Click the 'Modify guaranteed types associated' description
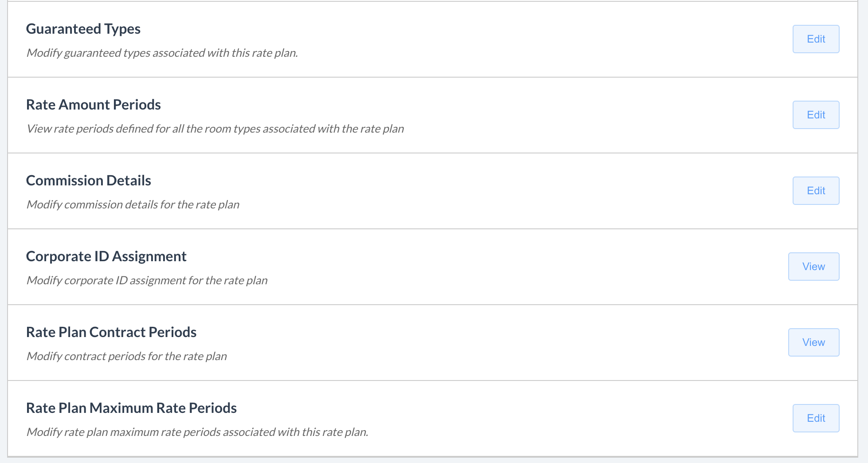The width and height of the screenshot is (868, 463). click(162, 53)
